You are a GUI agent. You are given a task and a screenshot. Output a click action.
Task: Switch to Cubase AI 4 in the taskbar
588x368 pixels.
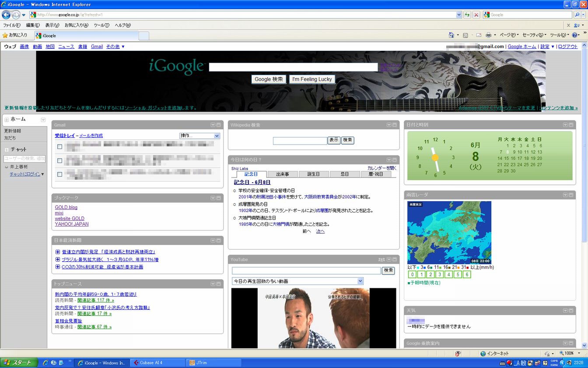[x=157, y=363]
